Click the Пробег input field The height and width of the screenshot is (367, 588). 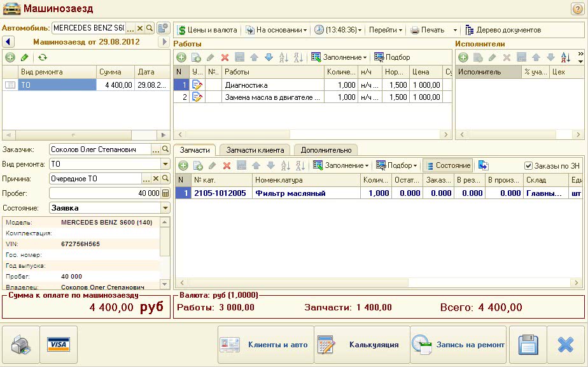tap(105, 193)
